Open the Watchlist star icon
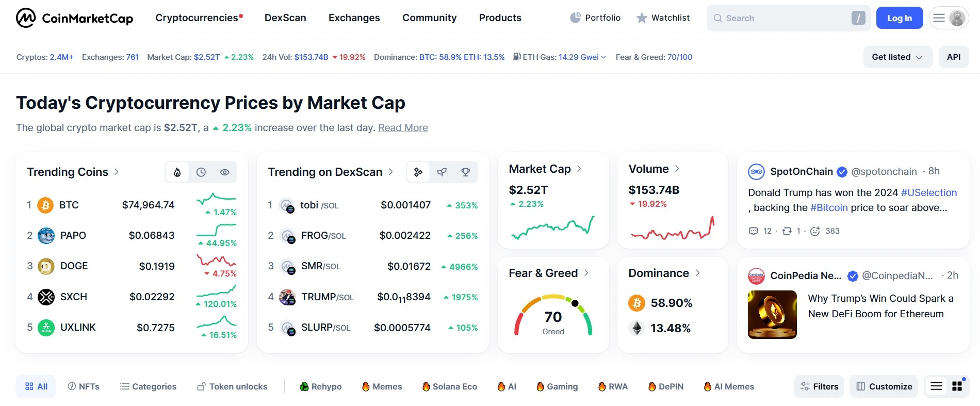The width and height of the screenshot is (980, 406). coord(642,18)
